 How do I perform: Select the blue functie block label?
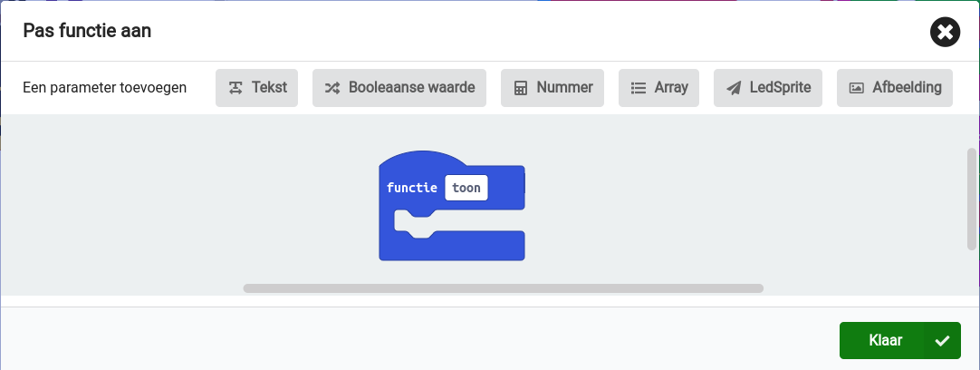[x=412, y=189]
